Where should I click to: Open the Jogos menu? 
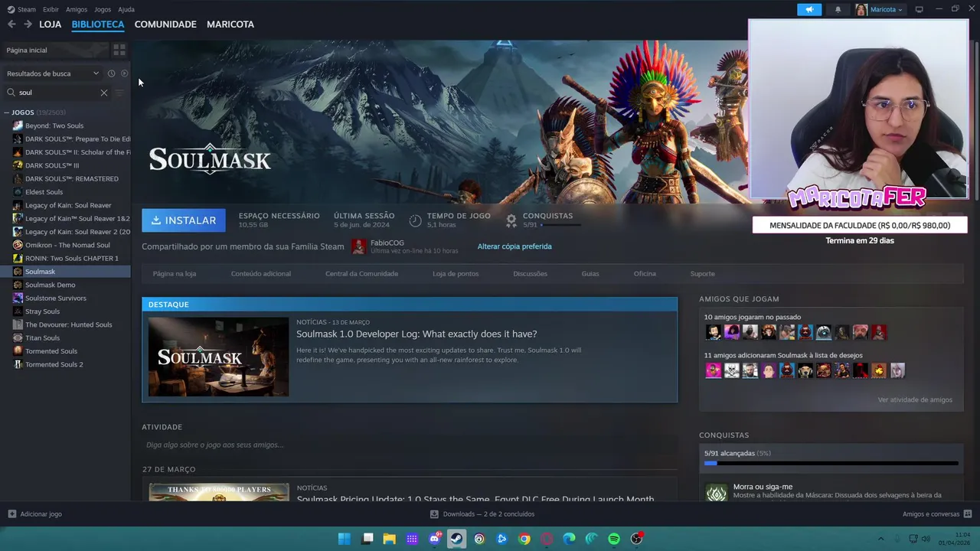click(103, 9)
